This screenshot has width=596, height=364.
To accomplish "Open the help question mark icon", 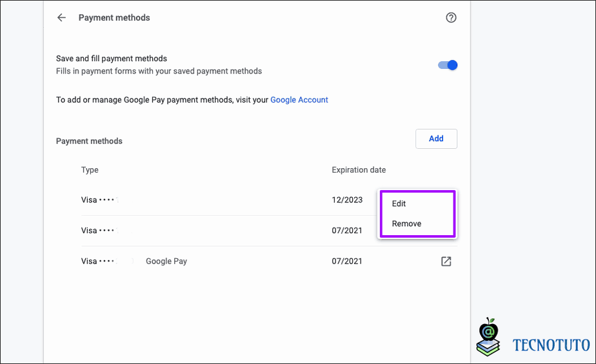I will click(x=451, y=17).
